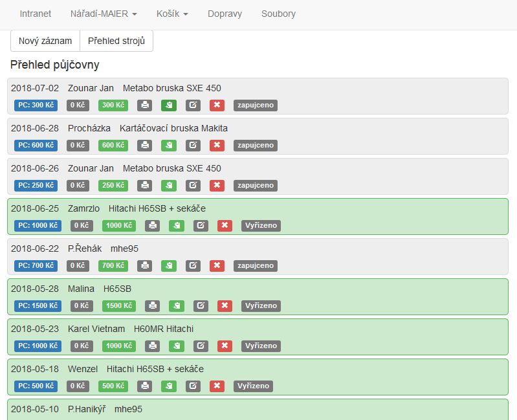This screenshot has width=517, height=420.
Task: Open Soubory in the navigation bar
Action: click(x=278, y=14)
